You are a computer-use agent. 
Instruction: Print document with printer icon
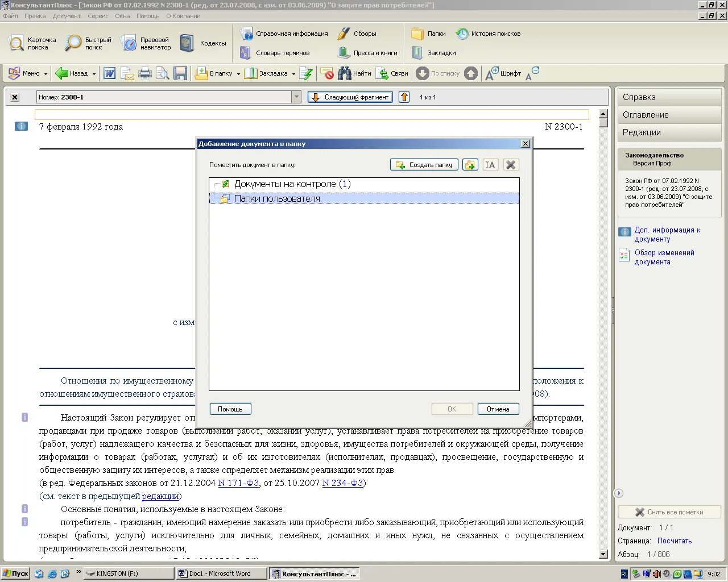click(145, 73)
